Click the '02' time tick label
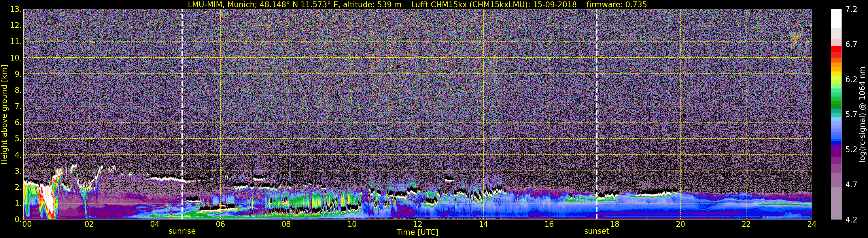 point(89,224)
